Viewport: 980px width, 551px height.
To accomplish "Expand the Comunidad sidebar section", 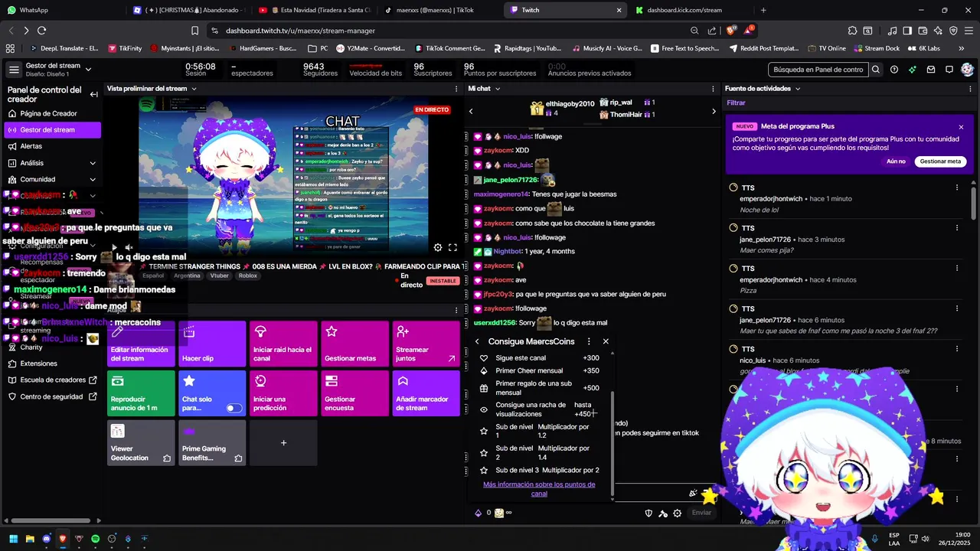I will coord(93,179).
